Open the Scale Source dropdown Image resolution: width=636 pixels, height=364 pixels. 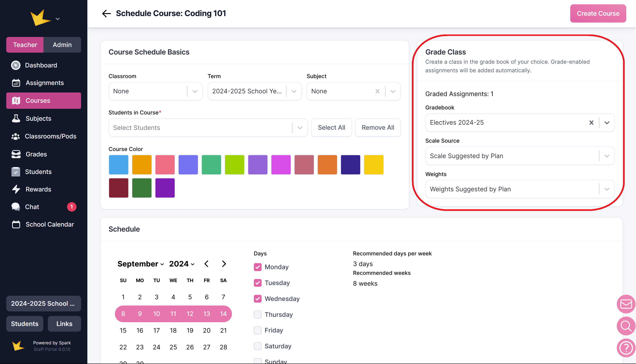click(607, 156)
